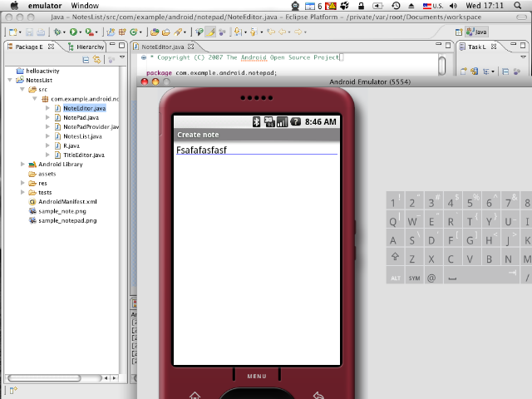The width and height of the screenshot is (532, 399).
Task: Expand the NotePad.java tree node
Action: point(47,117)
